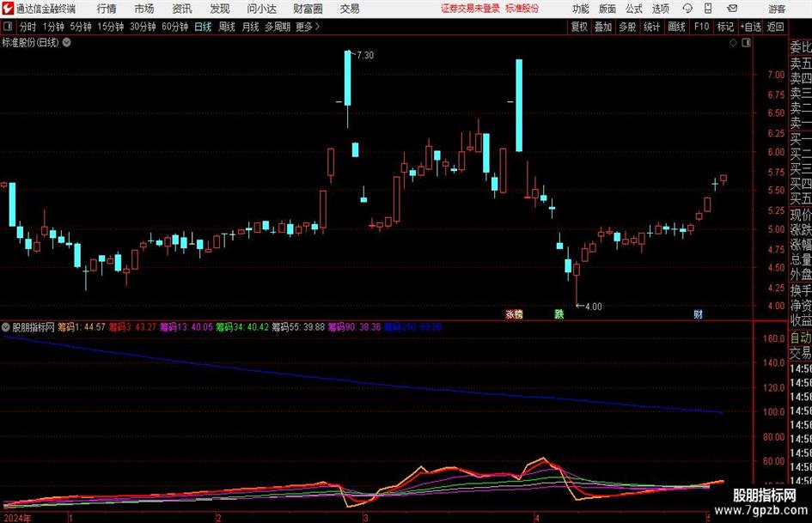Click the 标记 mark button
Screen dimensions: 812x523
pos(725,27)
